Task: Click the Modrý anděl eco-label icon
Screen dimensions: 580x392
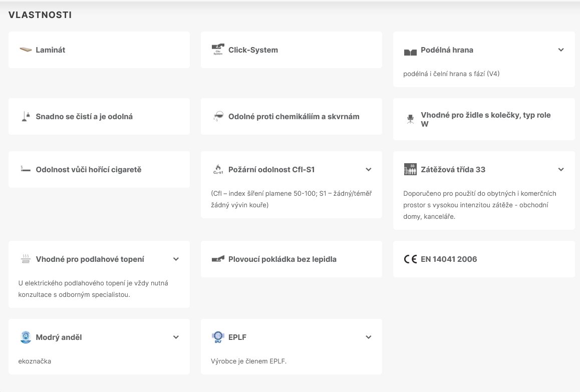Action: pyautogui.click(x=26, y=337)
